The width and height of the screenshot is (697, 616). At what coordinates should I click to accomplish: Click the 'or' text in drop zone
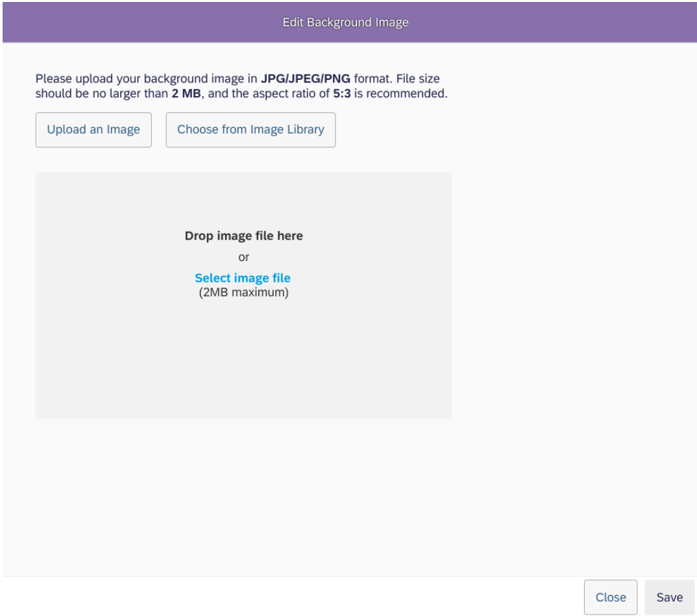pyautogui.click(x=243, y=257)
